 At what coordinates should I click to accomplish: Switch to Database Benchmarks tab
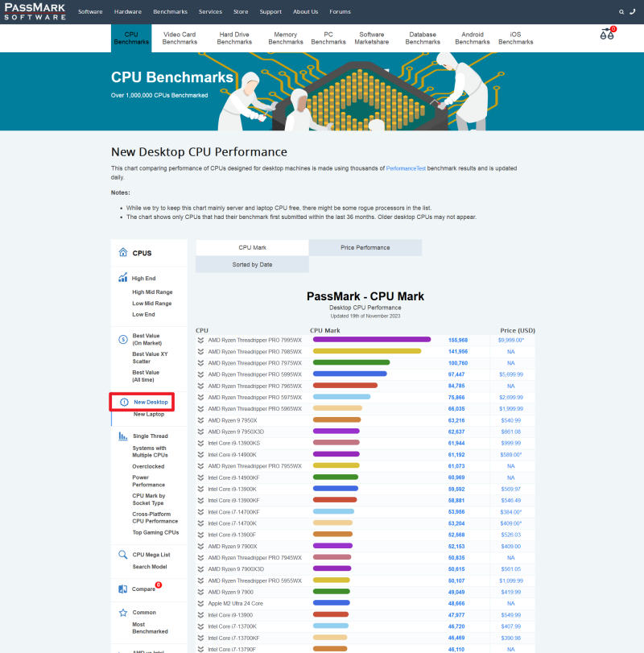click(423, 39)
